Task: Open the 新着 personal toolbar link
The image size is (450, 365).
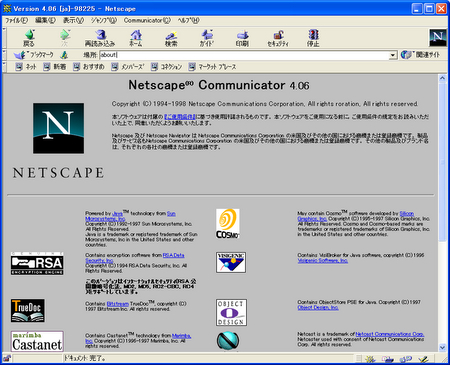Action: point(55,67)
